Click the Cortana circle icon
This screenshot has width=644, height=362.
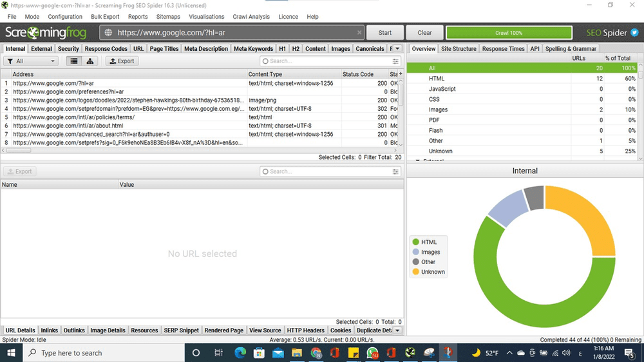196,352
